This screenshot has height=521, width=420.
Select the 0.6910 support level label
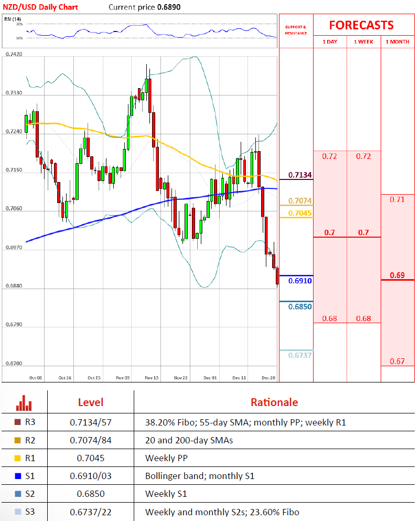(299, 281)
